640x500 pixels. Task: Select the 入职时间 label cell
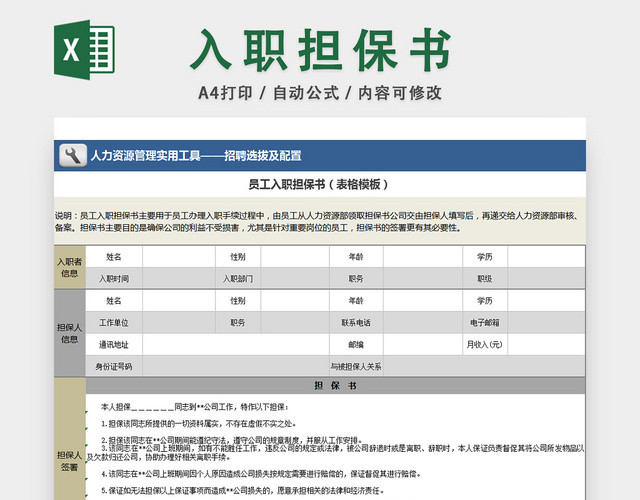[x=114, y=279]
